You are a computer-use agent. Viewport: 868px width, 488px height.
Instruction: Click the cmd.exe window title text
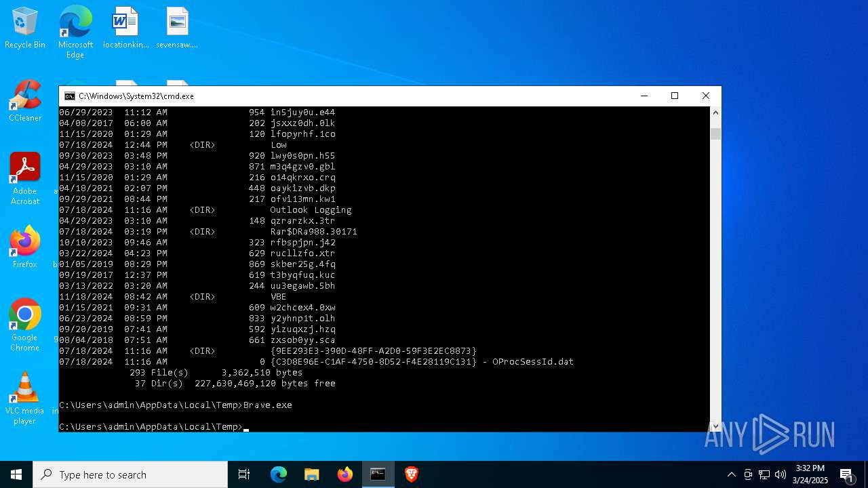click(x=136, y=96)
